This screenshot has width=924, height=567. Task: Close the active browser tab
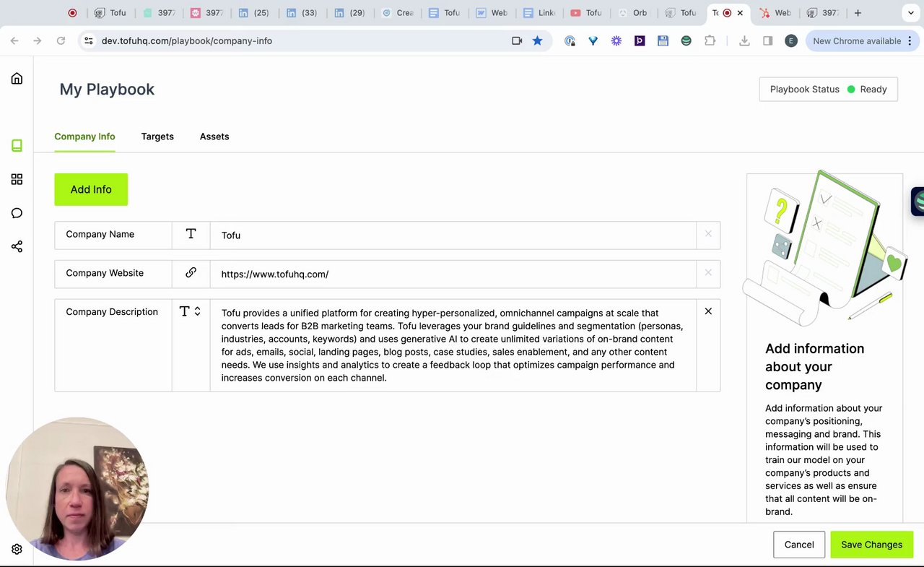tap(740, 13)
